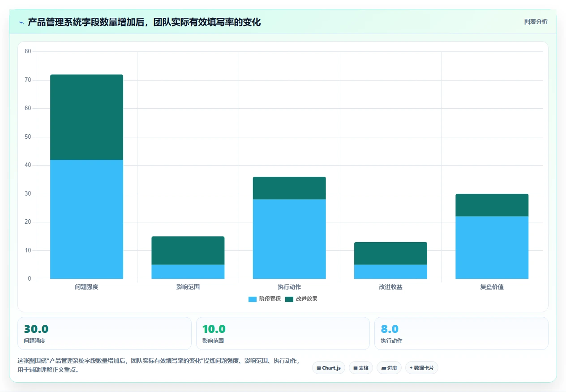
Task: Click the 改进效果 legend label text
Action: coord(307,299)
